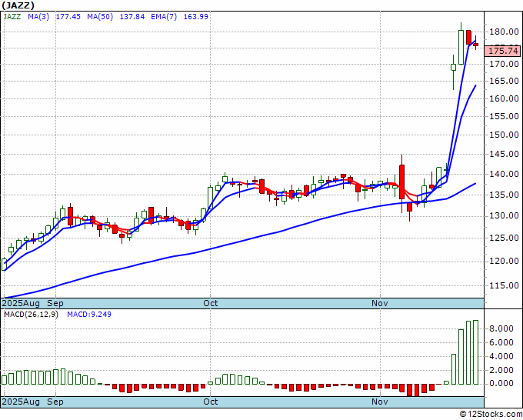
Task: Click the current price tag 175.74
Action: coord(503,51)
